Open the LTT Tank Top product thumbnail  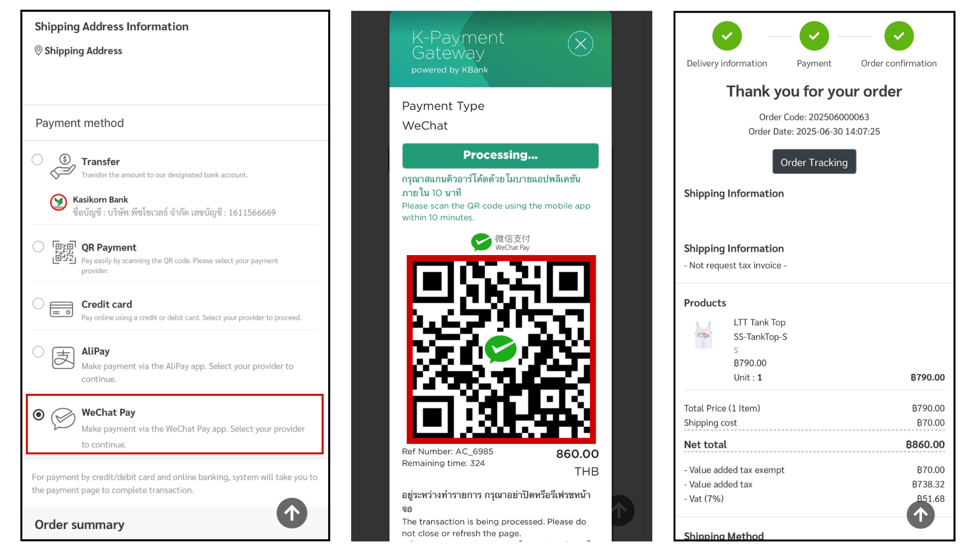point(704,335)
